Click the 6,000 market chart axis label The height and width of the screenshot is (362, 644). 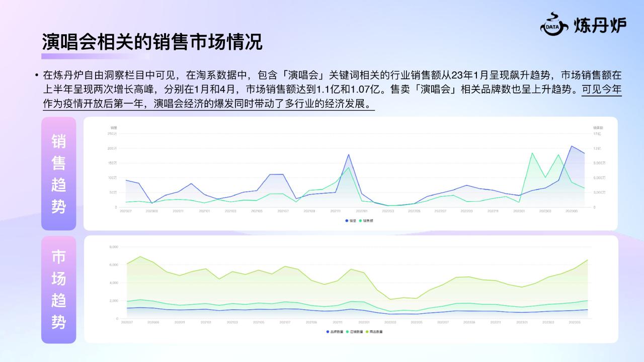(x=115, y=265)
